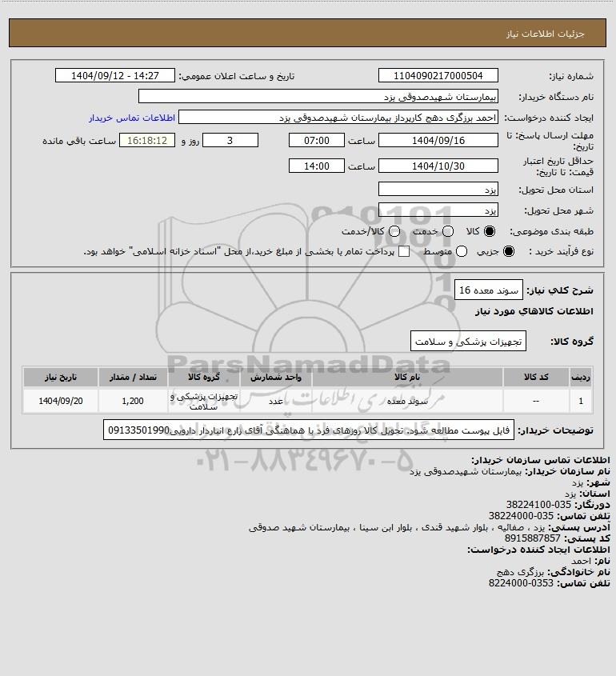Click the remaining days field showing 3

click(x=230, y=140)
